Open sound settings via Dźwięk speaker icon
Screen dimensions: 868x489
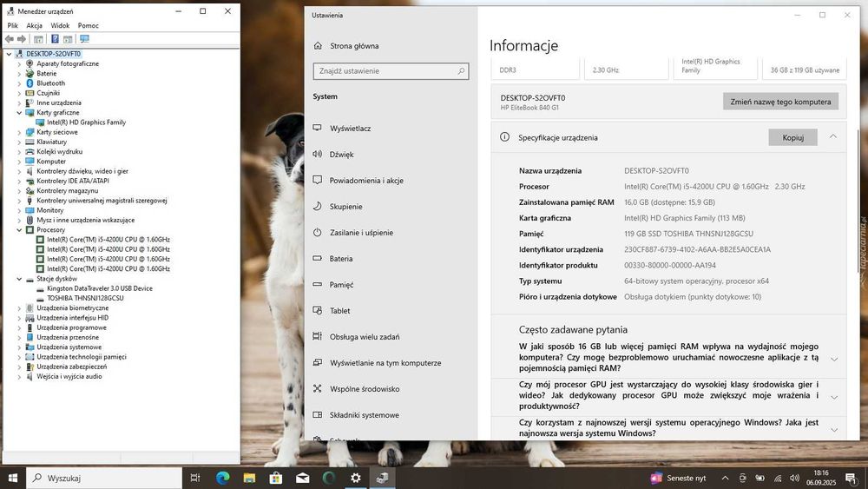[317, 154]
